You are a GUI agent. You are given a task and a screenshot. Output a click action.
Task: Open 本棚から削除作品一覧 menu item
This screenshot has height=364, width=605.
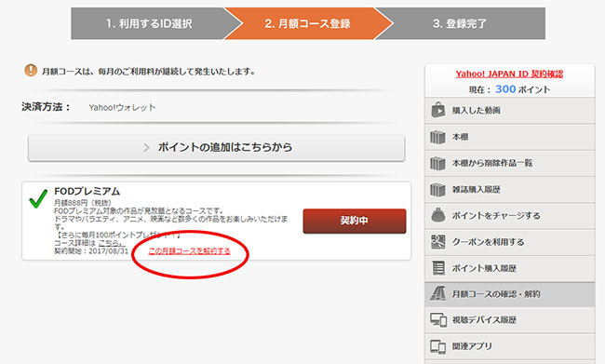tap(510, 163)
